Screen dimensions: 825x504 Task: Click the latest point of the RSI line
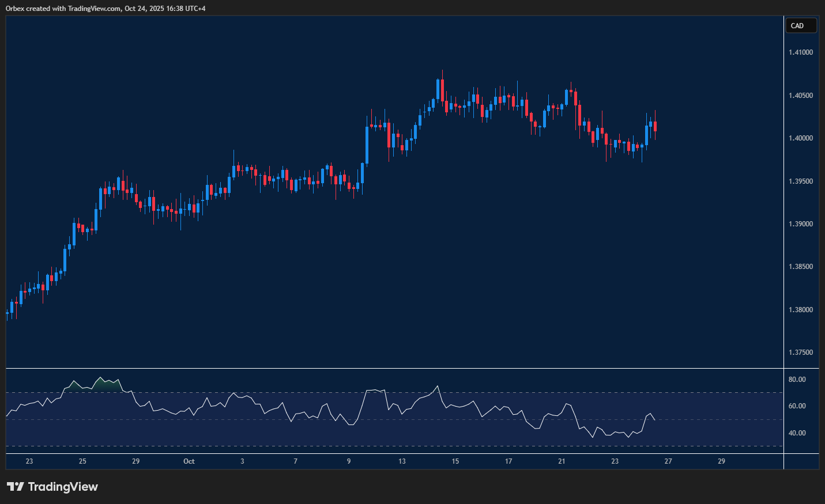[654, 419]
